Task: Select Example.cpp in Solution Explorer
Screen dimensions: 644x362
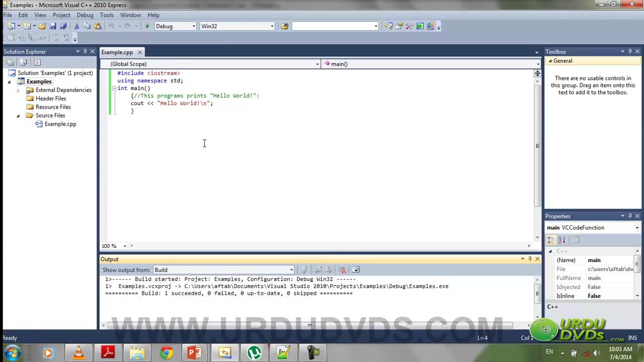Action: (x=60, y=124)
